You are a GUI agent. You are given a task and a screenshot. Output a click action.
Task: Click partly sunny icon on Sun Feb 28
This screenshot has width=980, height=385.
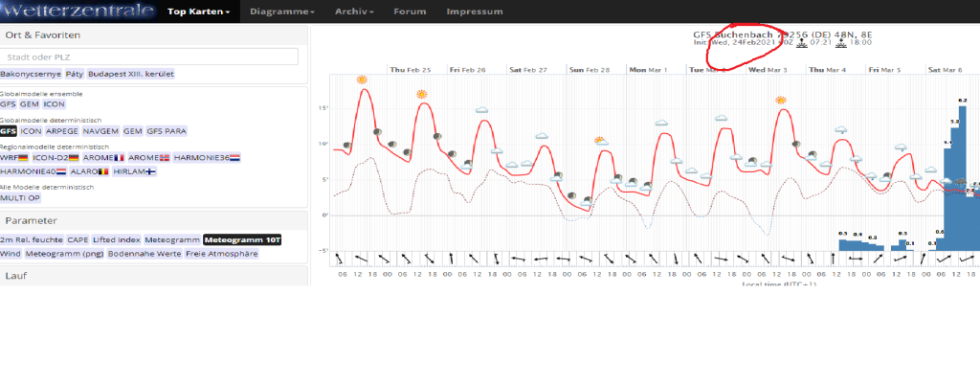(x=600, y=141)
